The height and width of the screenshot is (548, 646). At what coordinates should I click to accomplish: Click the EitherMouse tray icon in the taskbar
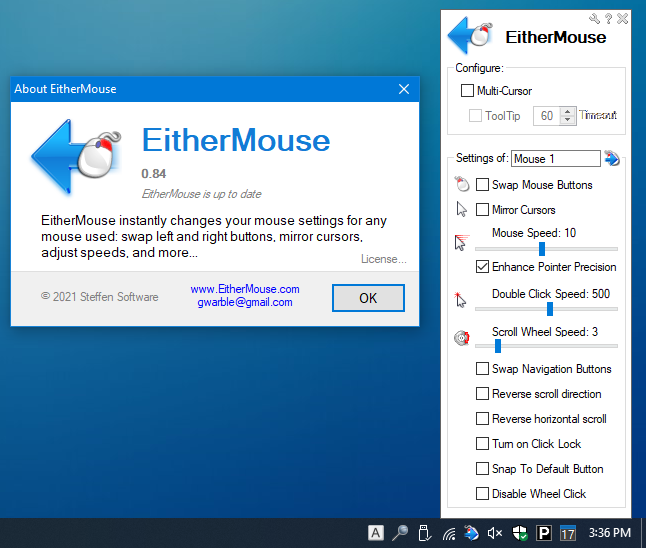(x=472, y=533)
